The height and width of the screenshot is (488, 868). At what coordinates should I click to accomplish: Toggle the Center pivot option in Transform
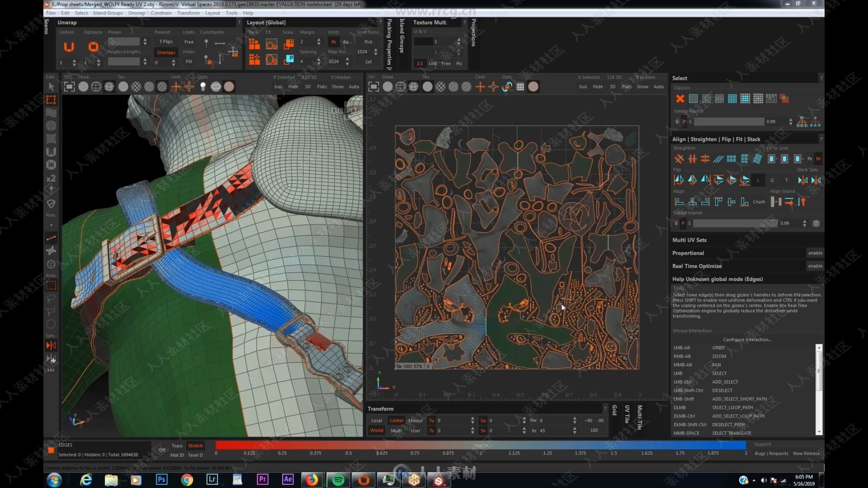point(396,420)
